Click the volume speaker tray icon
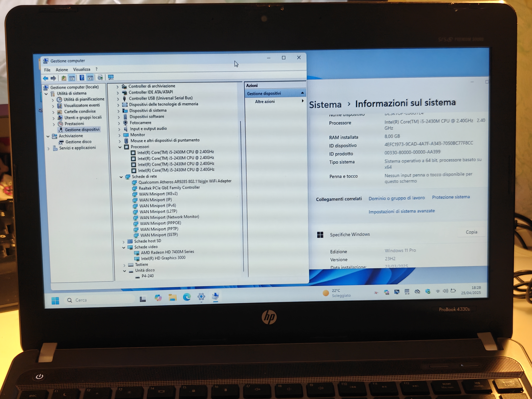Viewport: 532px width, 399px height. click(x=445, y=291)
